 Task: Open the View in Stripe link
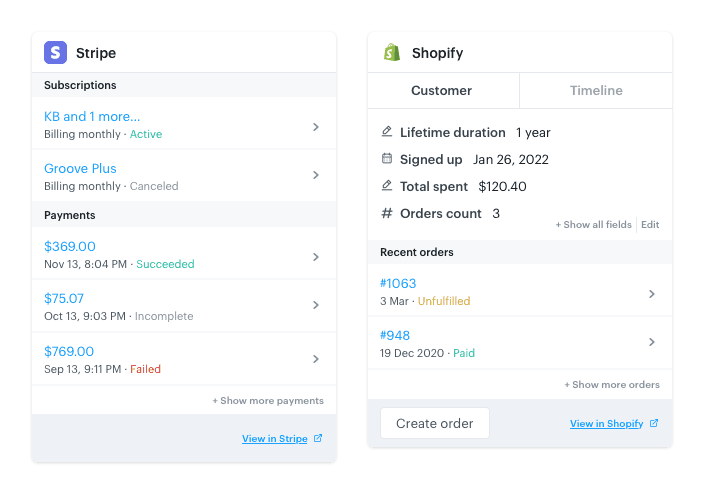point(274,438)
